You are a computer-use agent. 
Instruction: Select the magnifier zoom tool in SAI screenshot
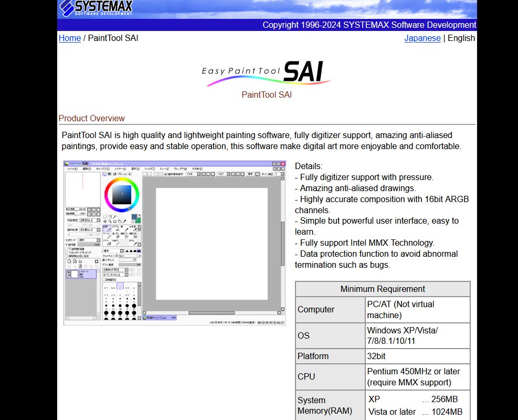point(110,222)
